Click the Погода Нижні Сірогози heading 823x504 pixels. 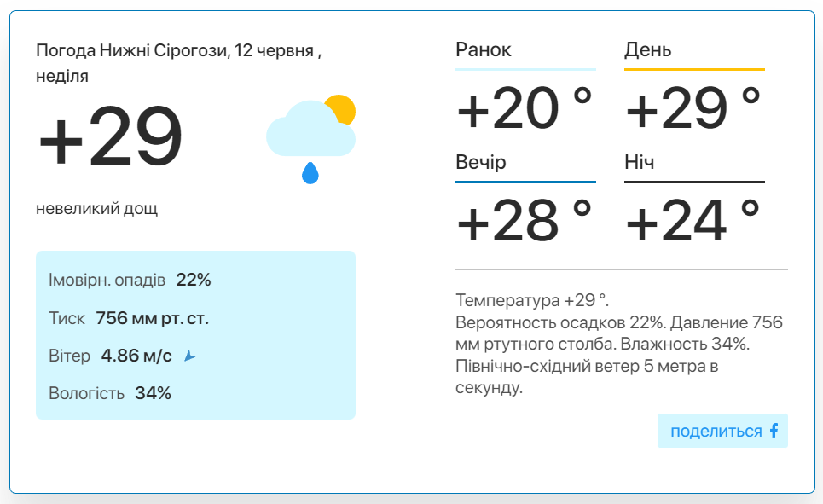(178, 63)
